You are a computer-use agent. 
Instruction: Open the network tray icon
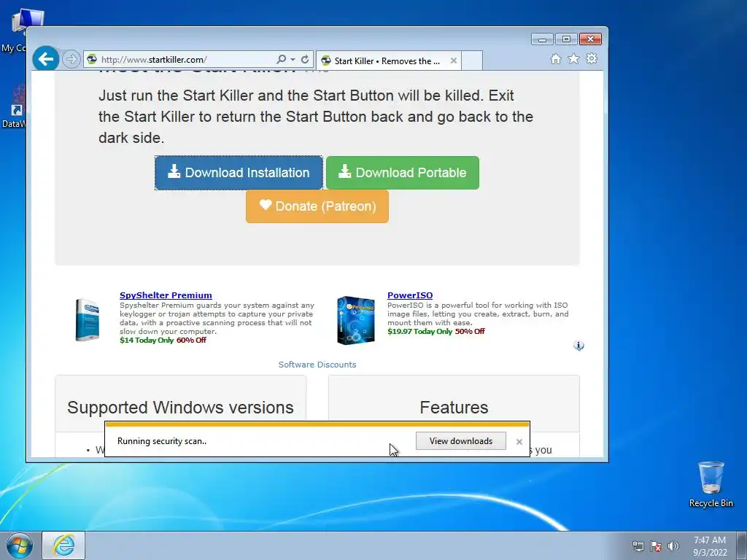pyautogui.click(x=638, y=546)
